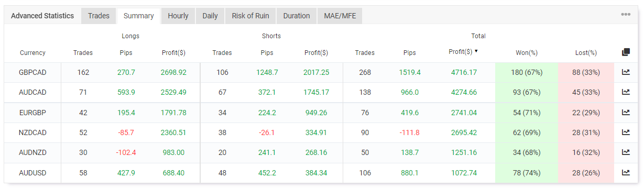
Task: Click the Lost(%) column header
Action: point(586,53)
